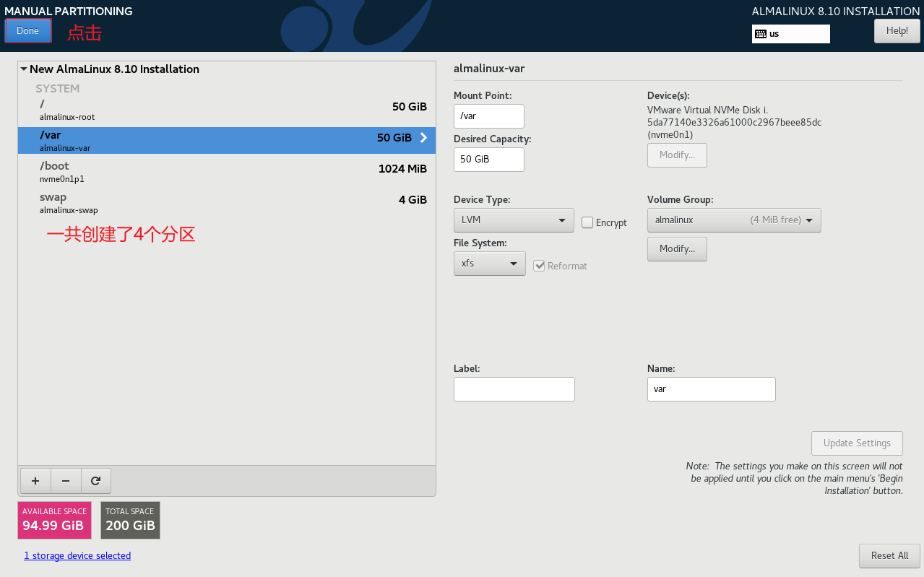Click the Done button
The width and height of the screenshot is (924, 577).
coord(28,31)
